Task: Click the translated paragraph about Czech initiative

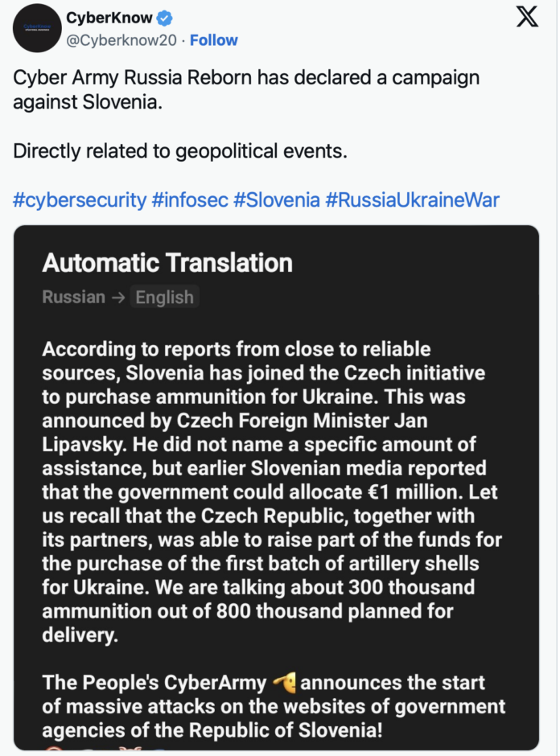Action: coord(272,491)
